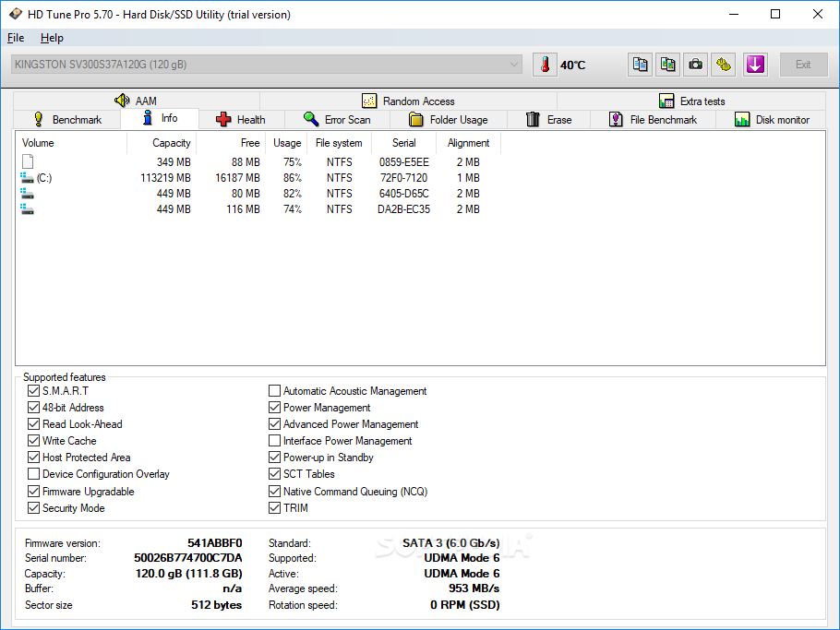Click the red cross Health icon
This screenshot has width=840, height=630.
[x=223, y=119]
